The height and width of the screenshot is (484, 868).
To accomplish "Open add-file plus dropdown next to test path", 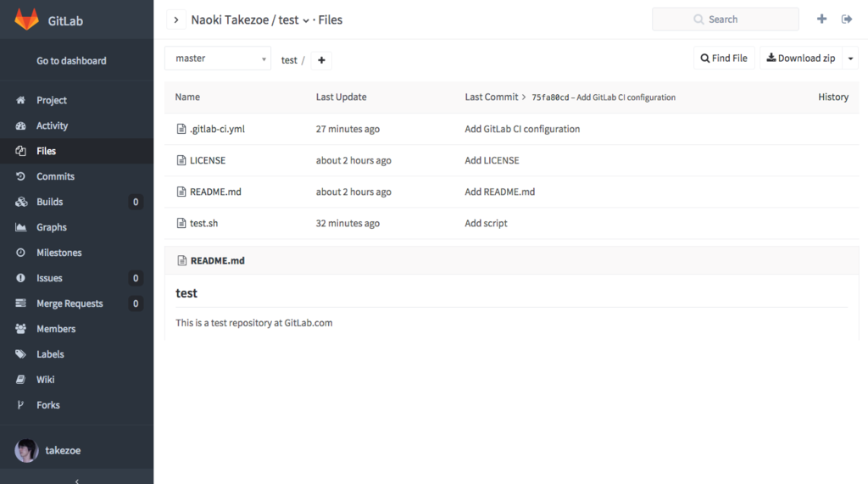I will click(321, 60).
